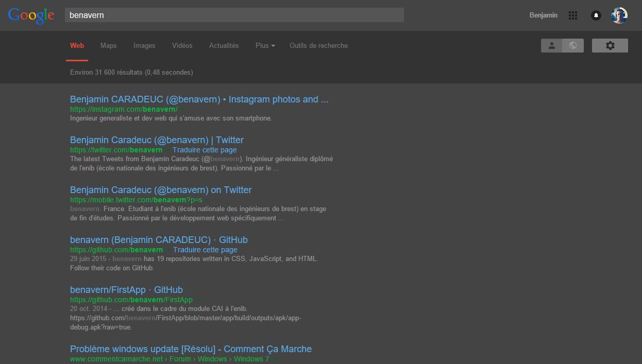
Task: Open Benjamin Caradeuc on Twitter mobile result
Action: (161, 190)
